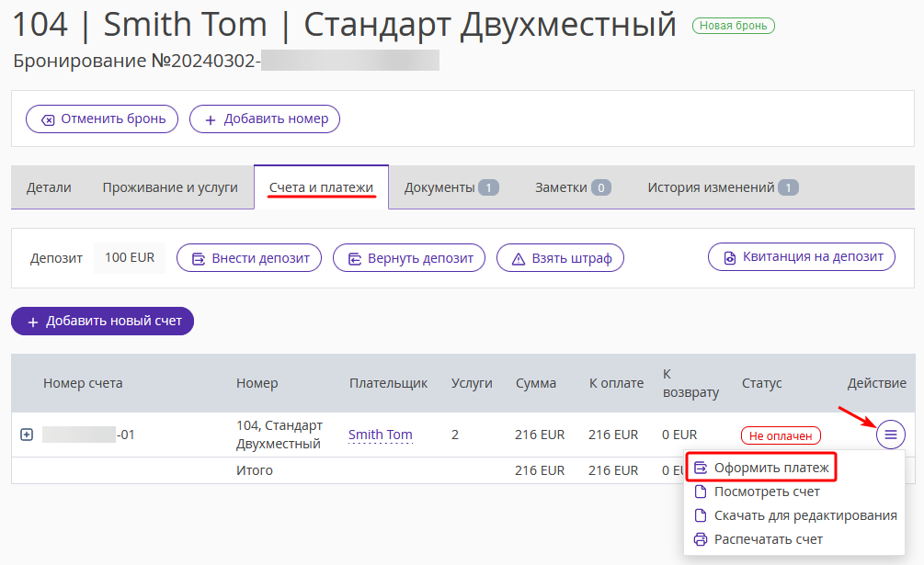Select Оформить платеж from the menu
Viewport: 924px width, 565px height.
760,468
